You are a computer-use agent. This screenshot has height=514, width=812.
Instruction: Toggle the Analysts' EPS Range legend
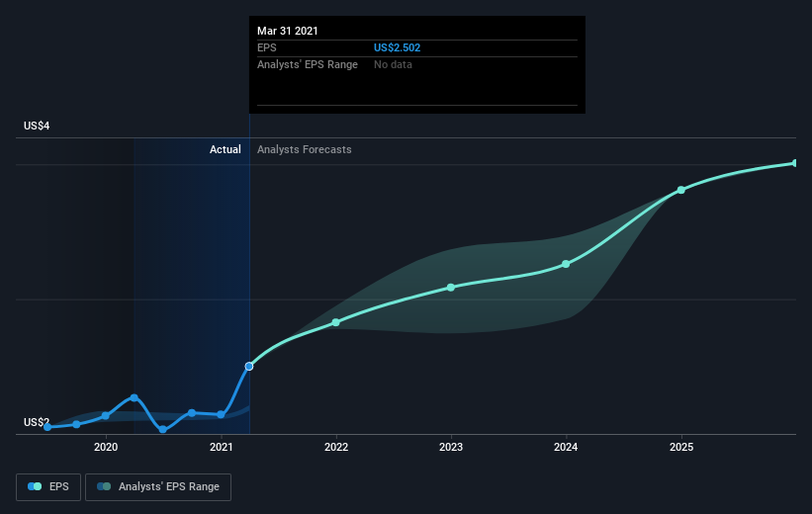(x=158, y=487)
